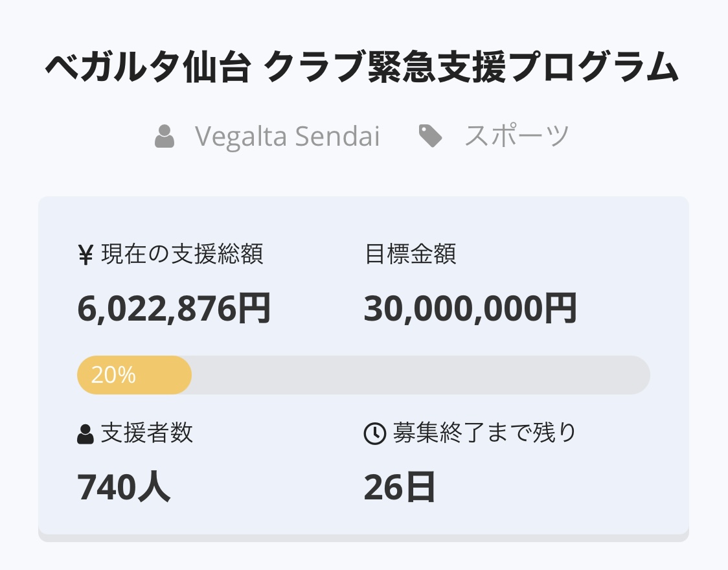728x570 pixels.
Task: Open the Vegalta Sendai owner link
Action: point(287,137)
